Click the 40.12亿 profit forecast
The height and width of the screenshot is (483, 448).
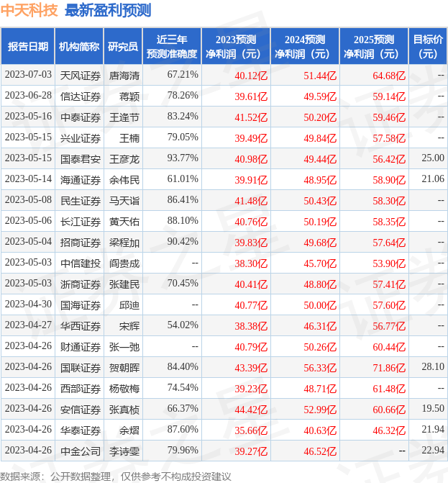click(251, 76)
